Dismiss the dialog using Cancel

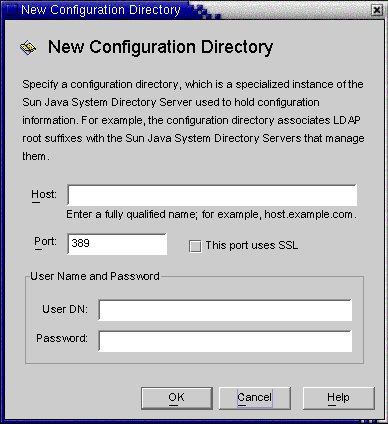click(x=255, y=398)
